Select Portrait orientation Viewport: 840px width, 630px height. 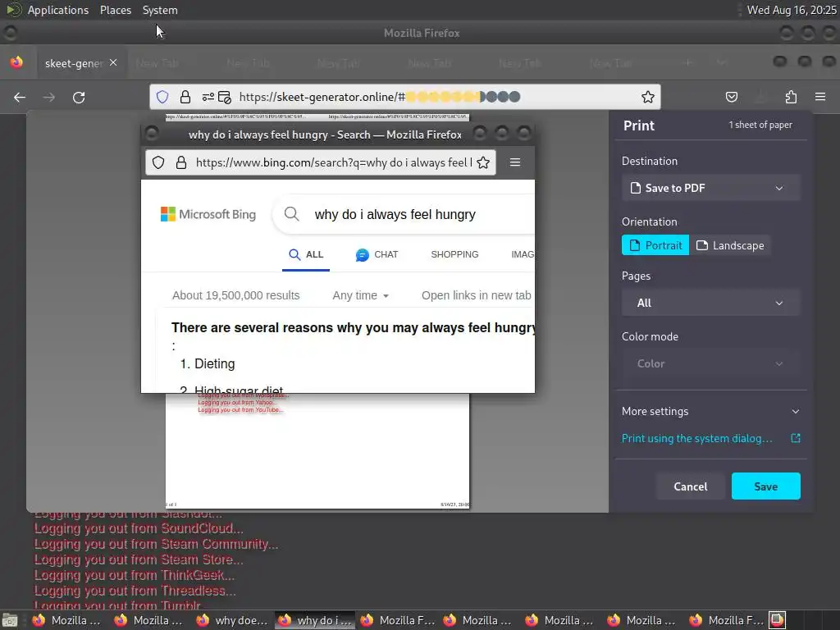point(655,245)
